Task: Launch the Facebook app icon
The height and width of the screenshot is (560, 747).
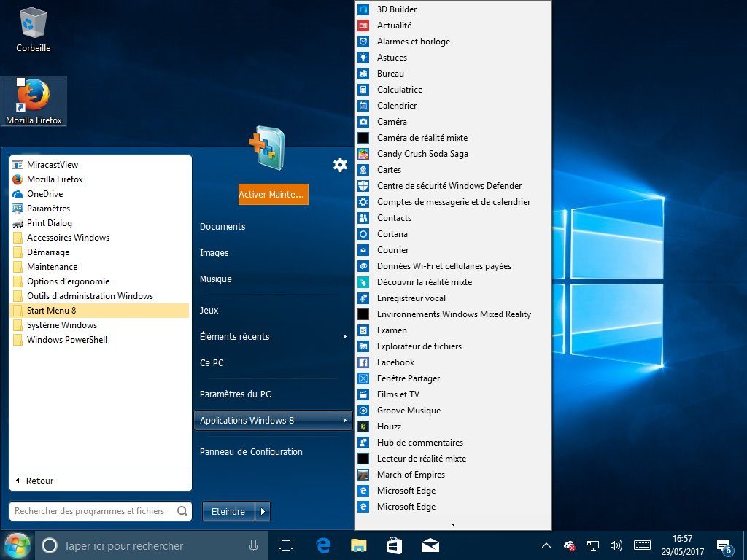Action: pyautogui.click(x=363, y=362)
